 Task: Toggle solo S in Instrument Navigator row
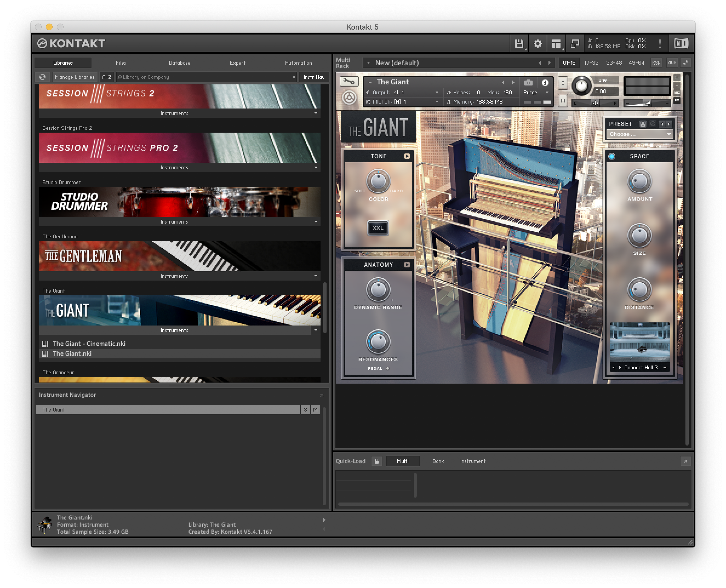coord(305,410)
